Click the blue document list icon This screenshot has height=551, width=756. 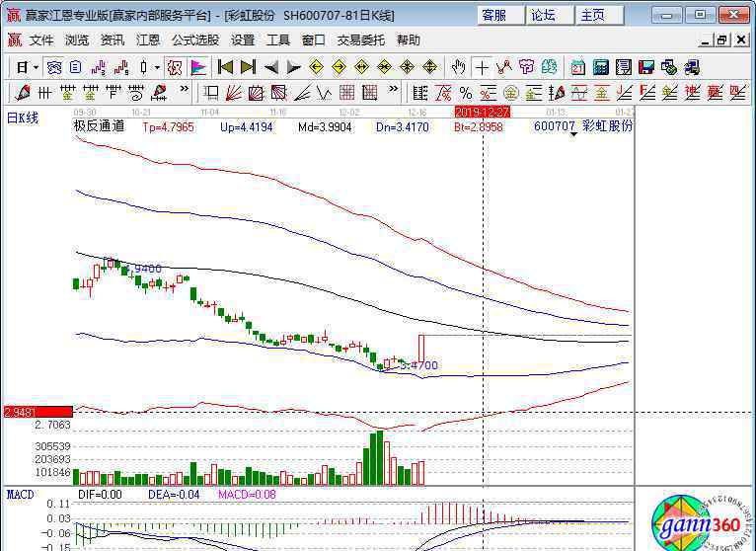[75, 67]
